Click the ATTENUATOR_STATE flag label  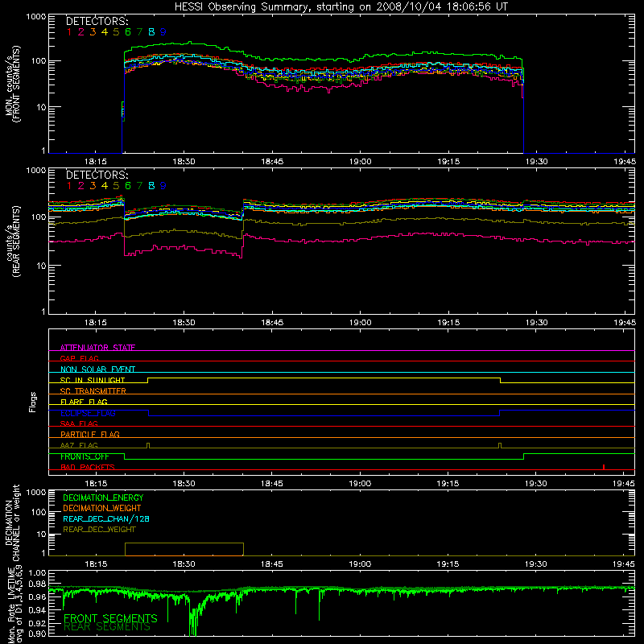(x=97, y=348)
